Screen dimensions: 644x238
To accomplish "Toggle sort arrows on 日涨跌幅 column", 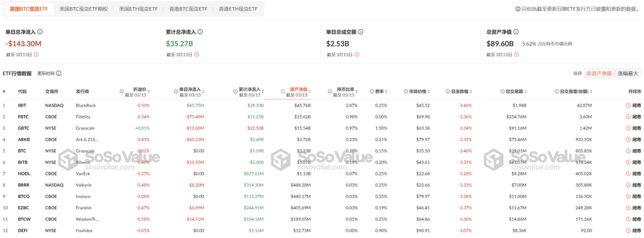I will 470,92.
